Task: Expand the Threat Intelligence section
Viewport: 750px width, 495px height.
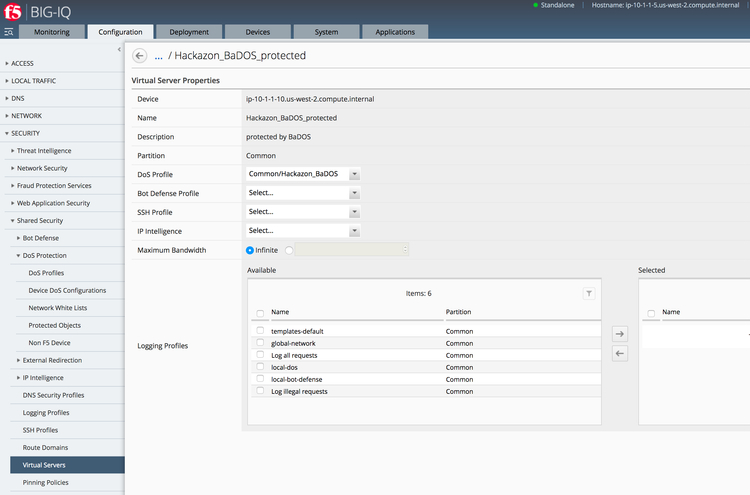Action: [44, 150]
